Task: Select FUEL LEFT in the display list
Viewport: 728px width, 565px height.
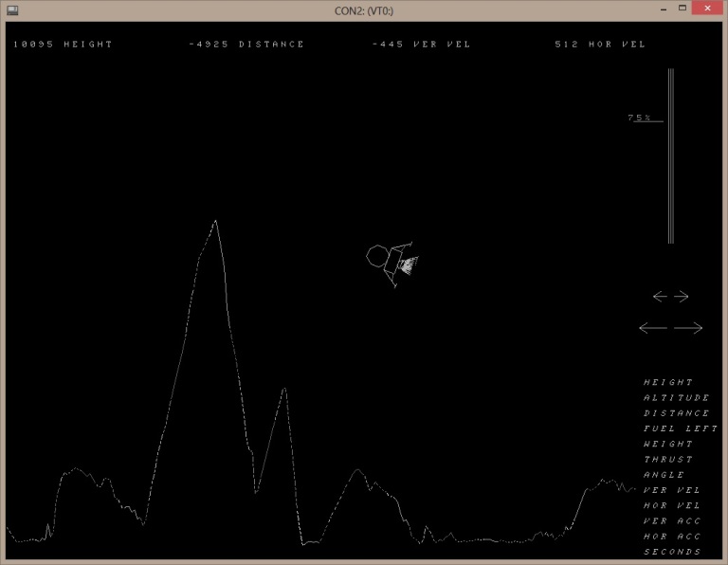Action: click(x=680, y=428)
